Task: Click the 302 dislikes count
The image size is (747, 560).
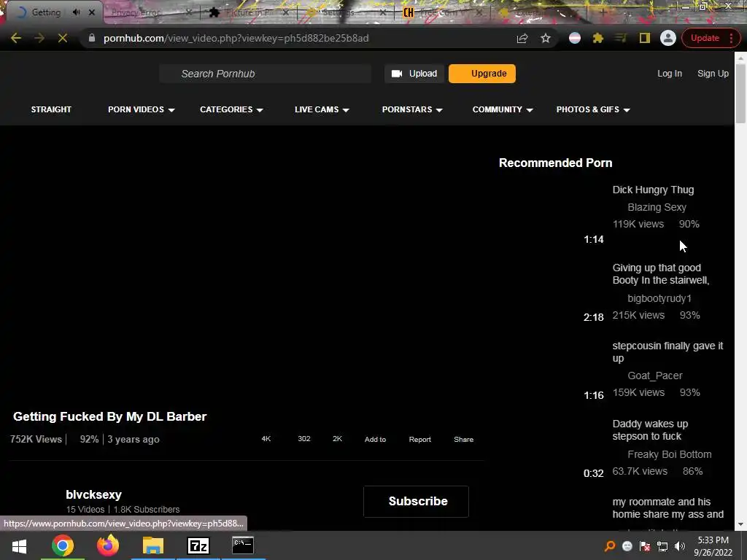Action: click(x=304, y=438)
